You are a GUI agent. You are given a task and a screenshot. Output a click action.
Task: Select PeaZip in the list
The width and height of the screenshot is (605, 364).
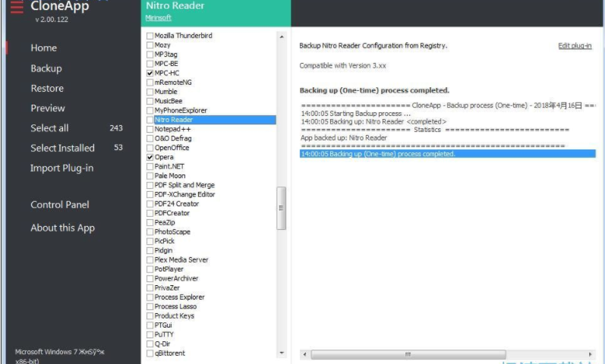click(165, 222)
